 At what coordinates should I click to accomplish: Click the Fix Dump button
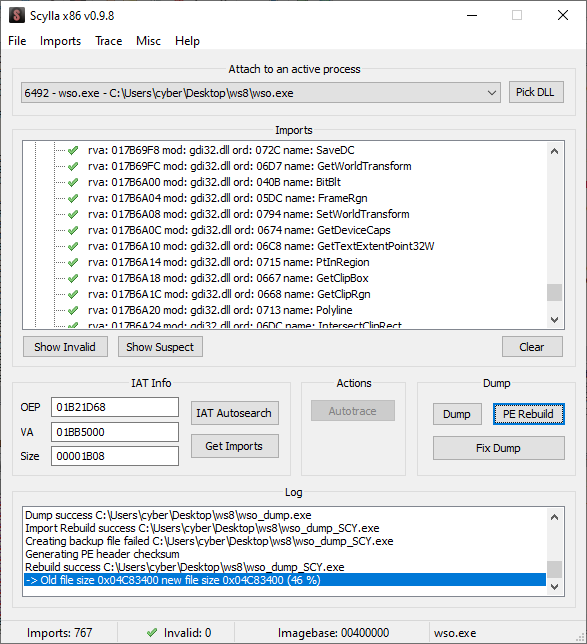tap(499, 448)
